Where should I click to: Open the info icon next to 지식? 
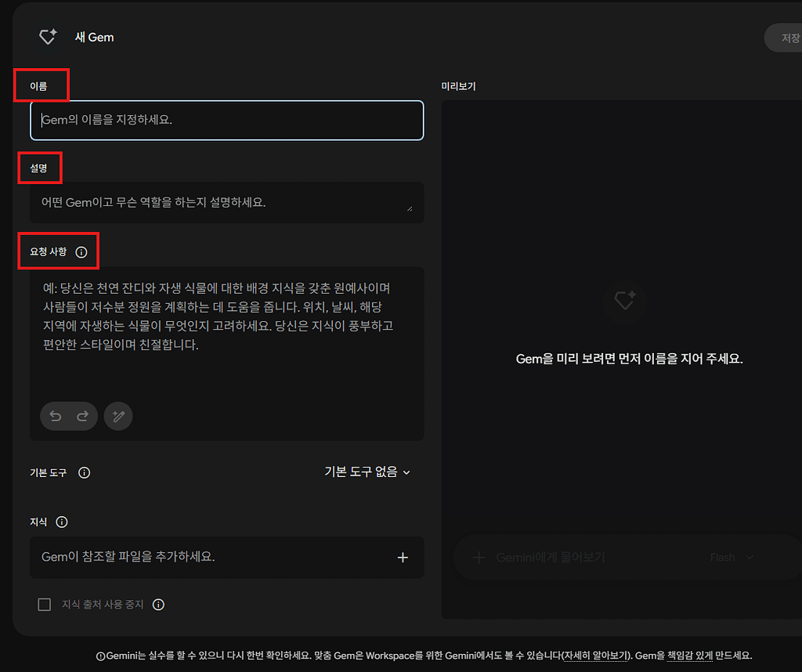[x=61, y=522]
